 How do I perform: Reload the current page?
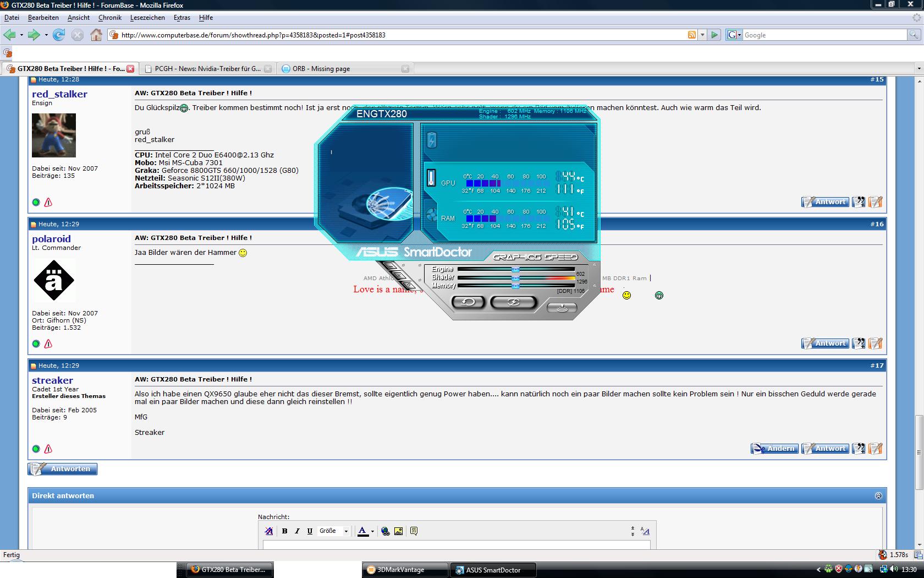tap(59, 35)
